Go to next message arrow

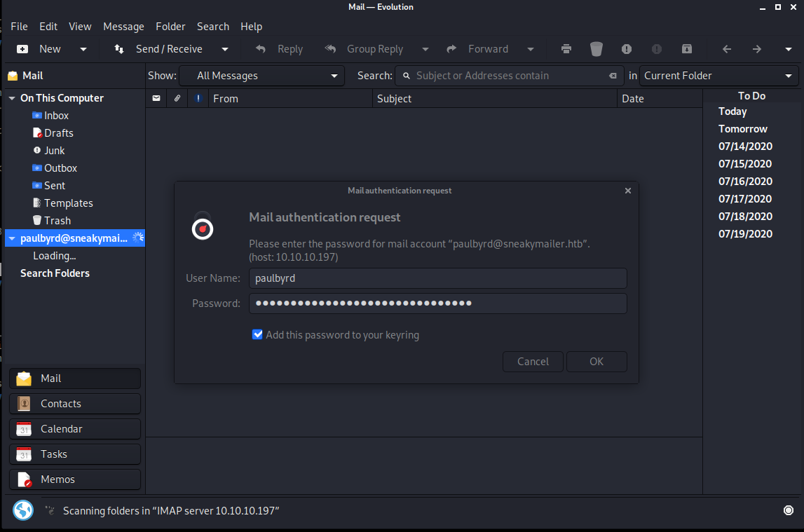(x=757, y=49)
